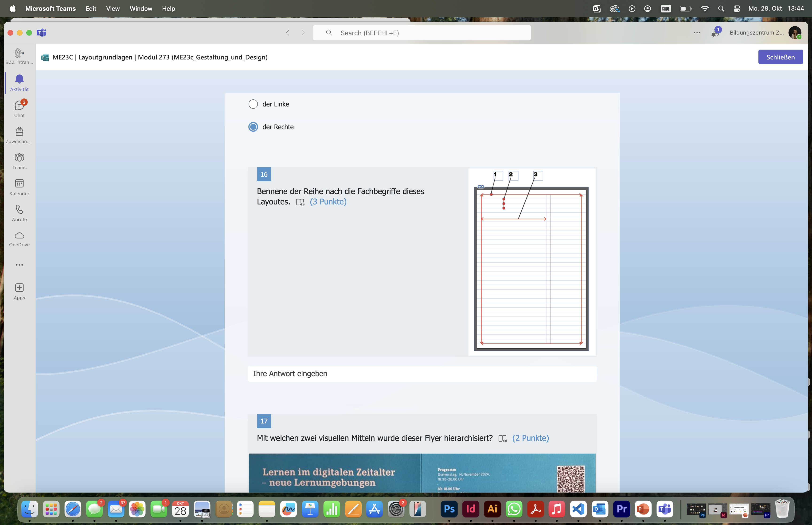This screenshot has width=812, height=525.
Task: Open WhatsApp from the Dock
Action: click(514, 509)
